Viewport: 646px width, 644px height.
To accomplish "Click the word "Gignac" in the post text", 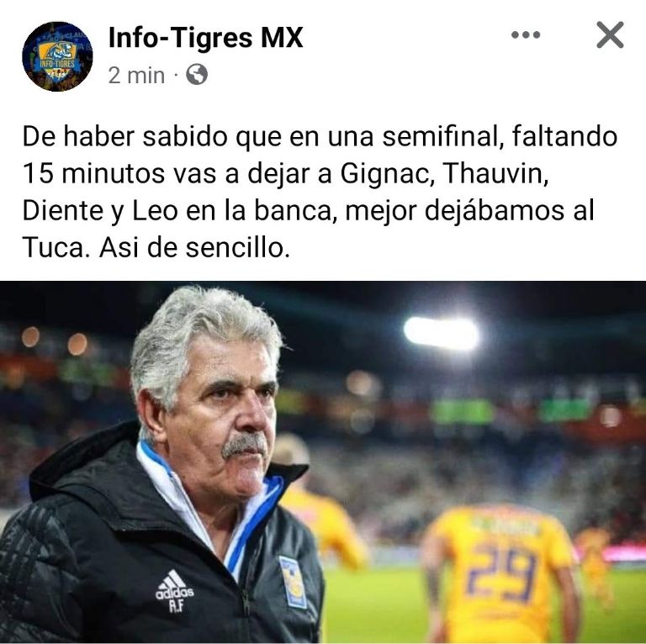I will tap(388, 173).
